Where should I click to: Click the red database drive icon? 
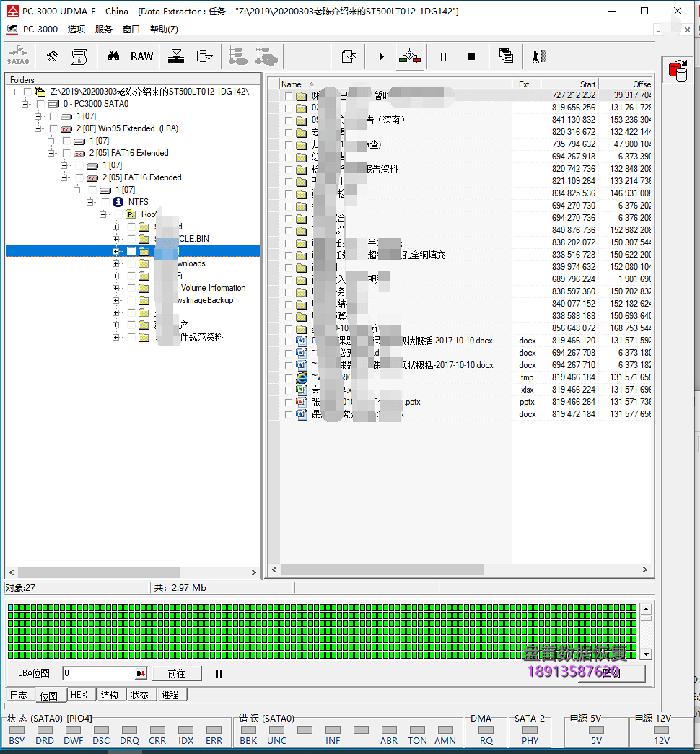pos(678,71)
